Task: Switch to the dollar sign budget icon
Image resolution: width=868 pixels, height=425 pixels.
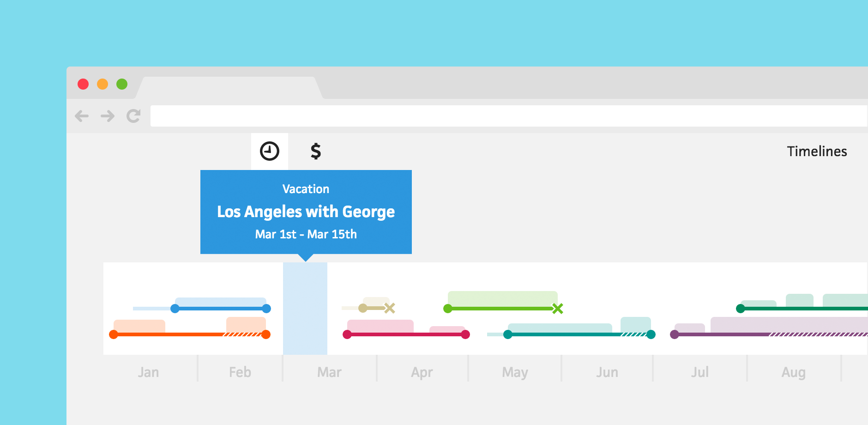Action: [x=316, y=151]
